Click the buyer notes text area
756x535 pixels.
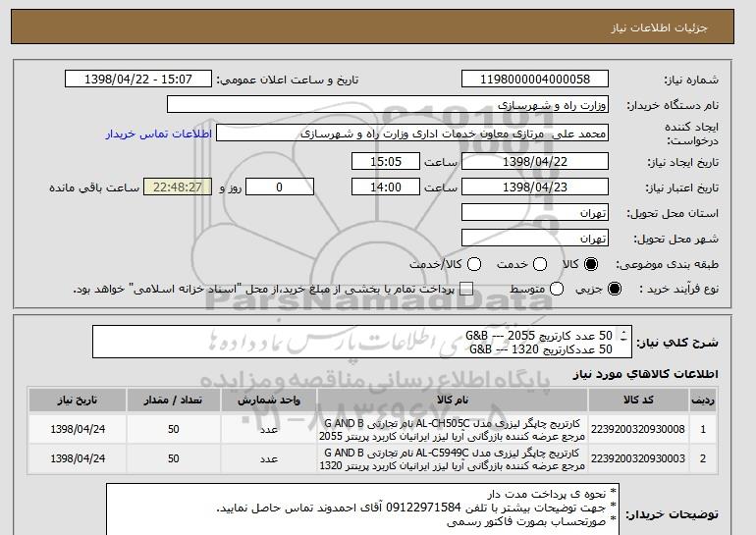point(362,508)
